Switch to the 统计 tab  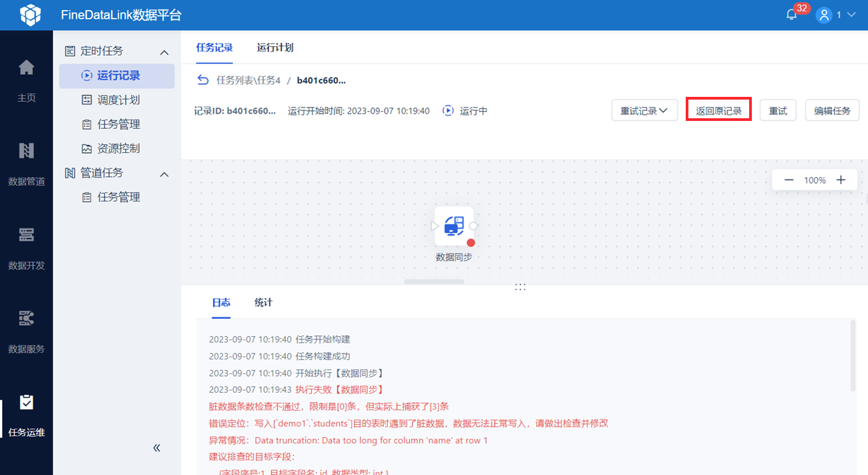264,303
